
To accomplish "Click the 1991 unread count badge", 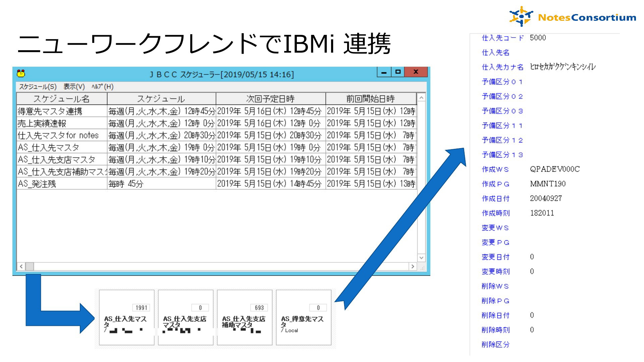I will [x=141, y=308].
